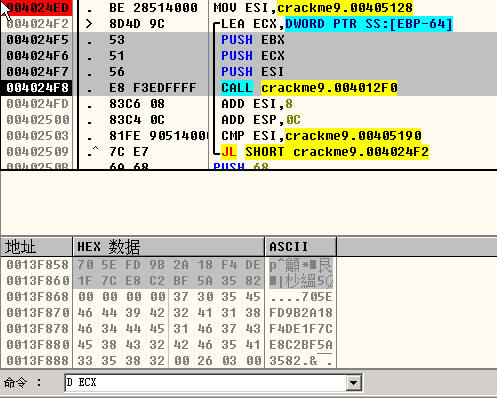Click ASCII text F4DE1F7C in dump
The height and width of the screenshot is (398, 497).
301,329
